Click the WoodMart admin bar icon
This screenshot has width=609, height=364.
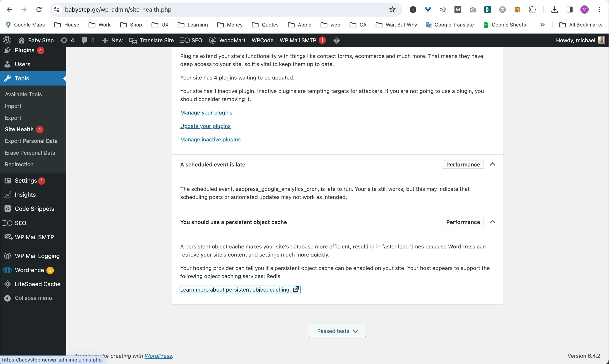point(213,40)
